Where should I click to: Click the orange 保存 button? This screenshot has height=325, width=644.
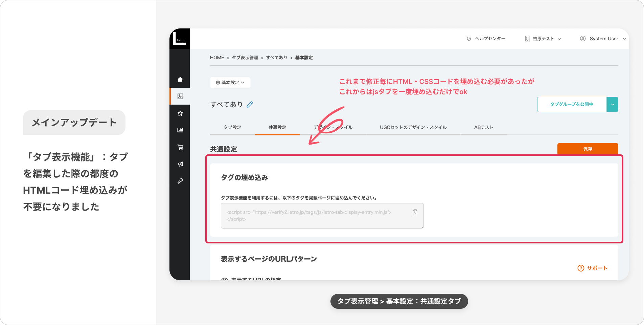point(588,149)
